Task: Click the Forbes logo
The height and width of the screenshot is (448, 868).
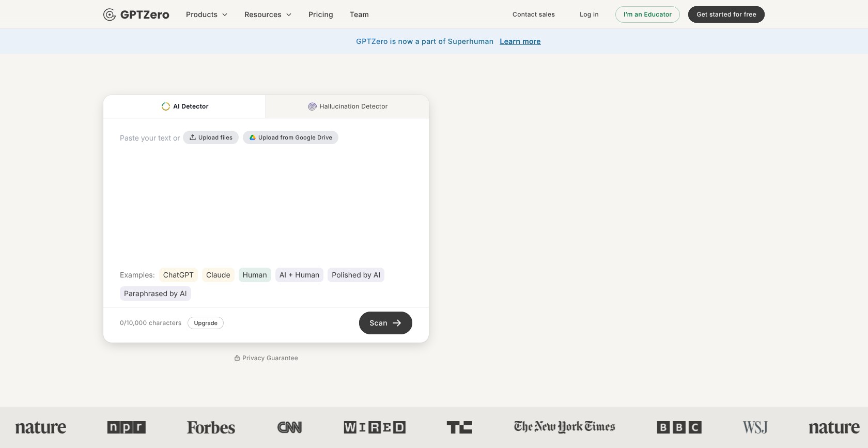Action: pos(211,427)
